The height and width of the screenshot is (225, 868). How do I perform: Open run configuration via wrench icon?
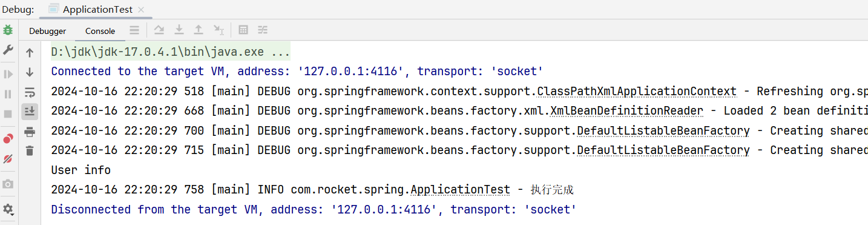8,50
